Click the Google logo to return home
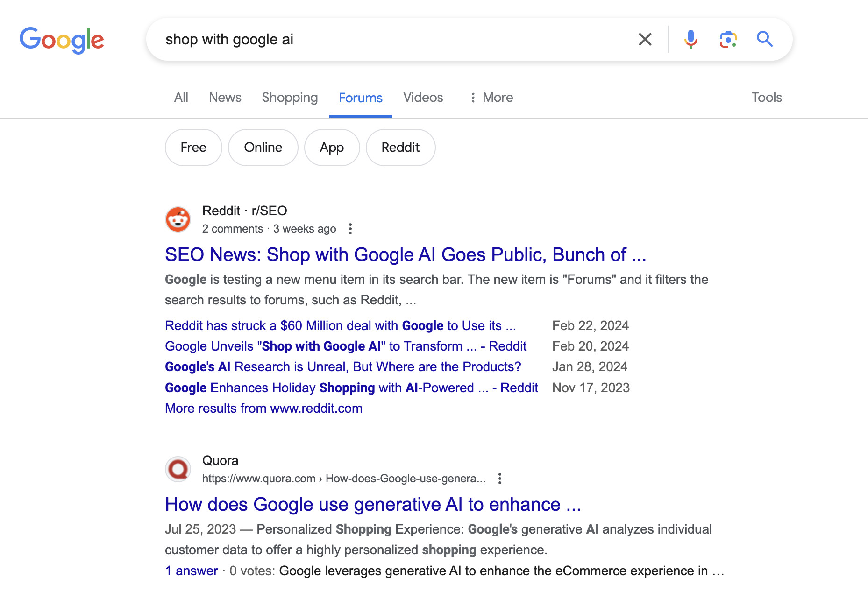The image size is (868, 606). point(62,40)
